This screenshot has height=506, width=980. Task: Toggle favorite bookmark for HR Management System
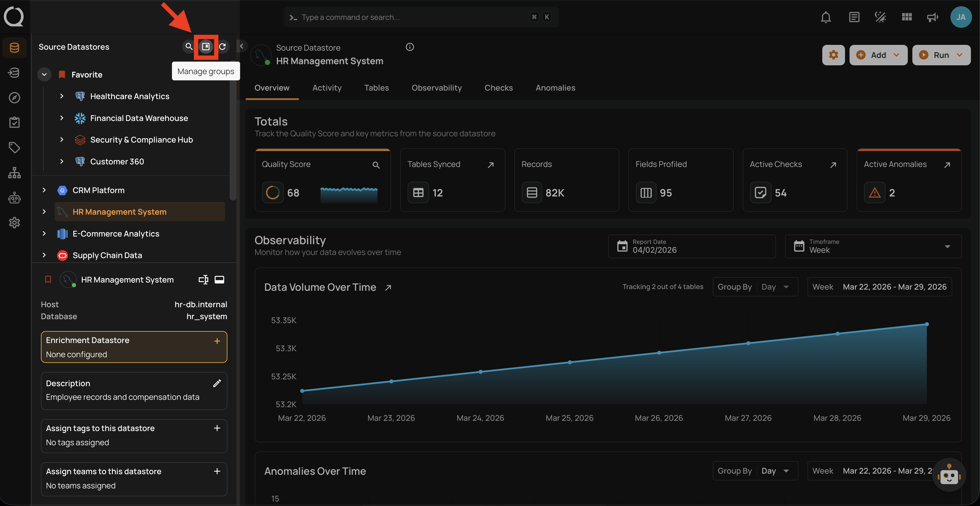48,280
